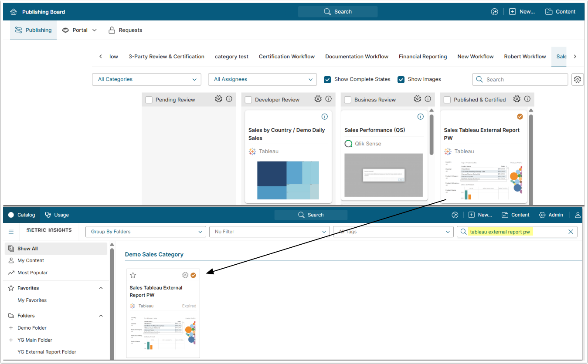This screenshot has width=588, height=364.
Task: Collapse the Favorites section
Action: coord(101,288)
